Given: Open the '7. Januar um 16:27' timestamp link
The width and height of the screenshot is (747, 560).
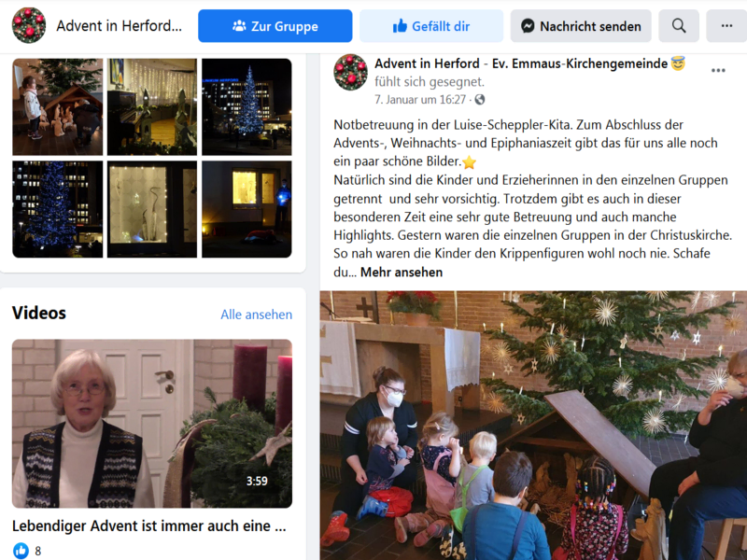Looking at the screenshot, I should tap(419, 100).
